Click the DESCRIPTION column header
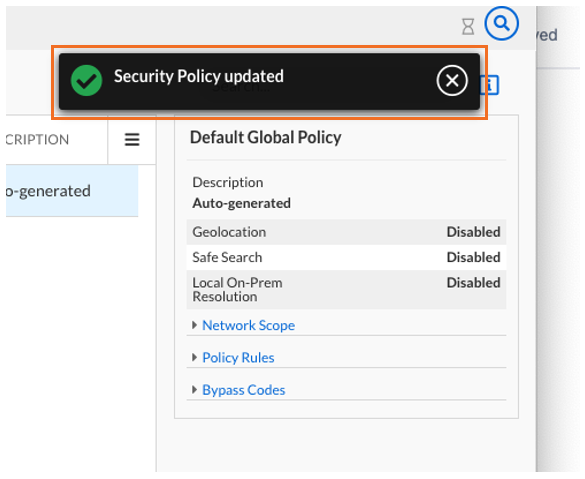The width and height of the screenshot is (585, 479). pos(37,140)
